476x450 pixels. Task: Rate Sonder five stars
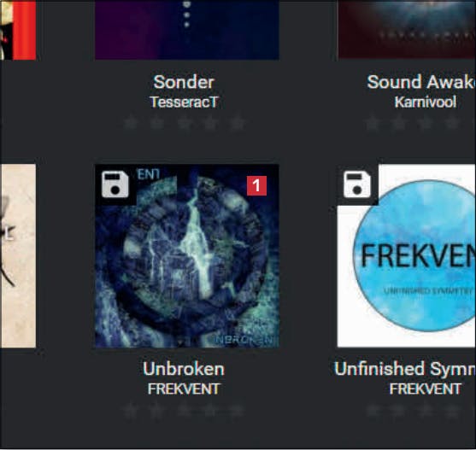pyautogui.click(x=238, y=123)
